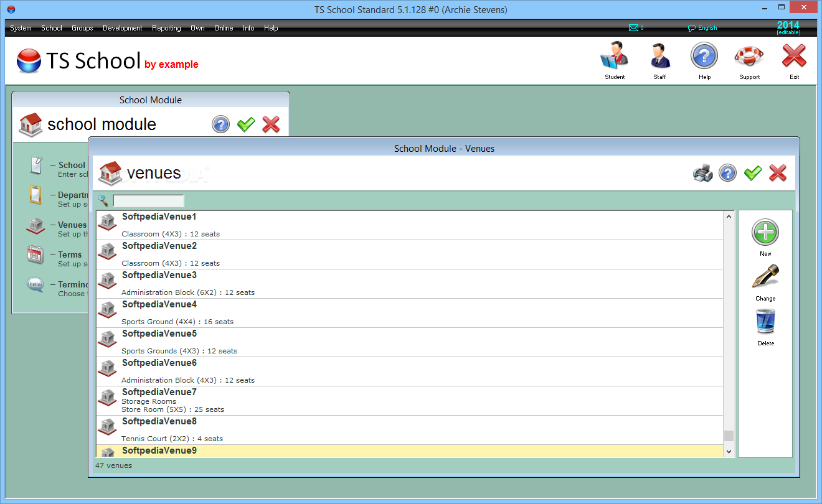The image size is (822, 504).
Task: Select the SoftpediaVenue2 row
Action: coord(410,254)
